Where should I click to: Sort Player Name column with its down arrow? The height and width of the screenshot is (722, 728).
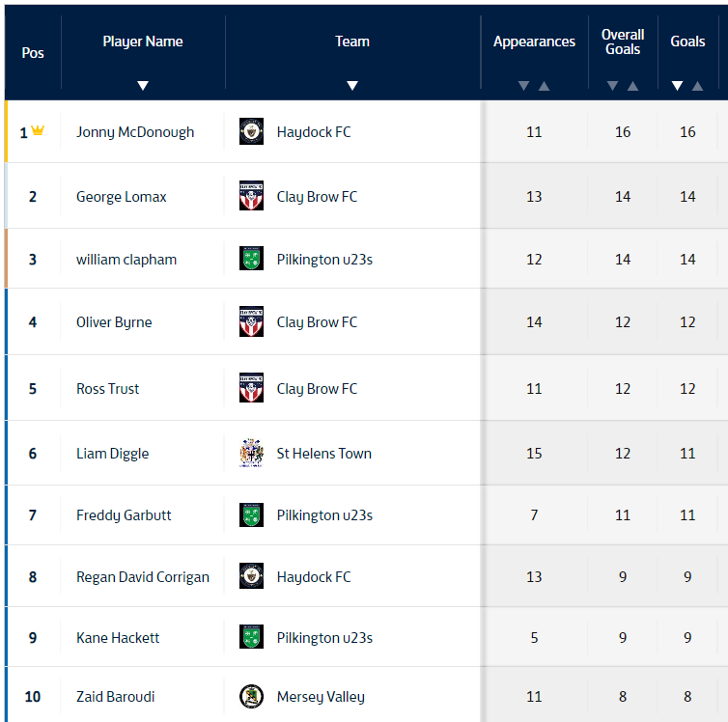coord(143,86)
